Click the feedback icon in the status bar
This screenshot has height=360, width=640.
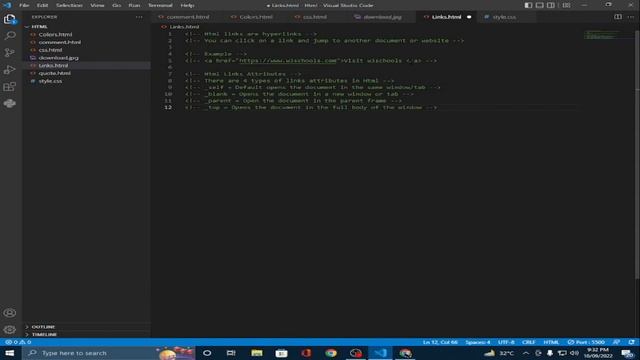point(616,342)
